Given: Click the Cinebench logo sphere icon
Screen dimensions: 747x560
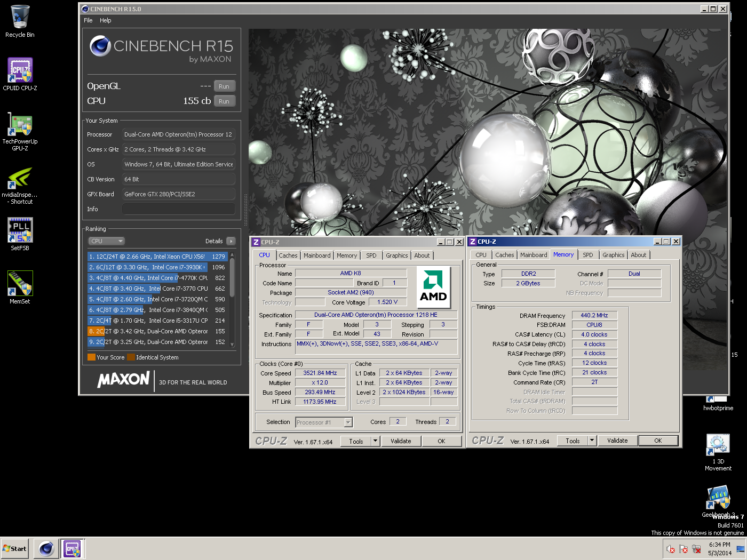Looking at the screenshot, I should 100,46.
